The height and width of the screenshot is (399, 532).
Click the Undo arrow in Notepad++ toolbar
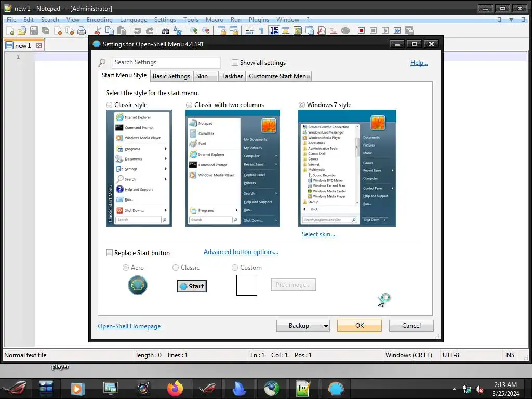point(137,31)
